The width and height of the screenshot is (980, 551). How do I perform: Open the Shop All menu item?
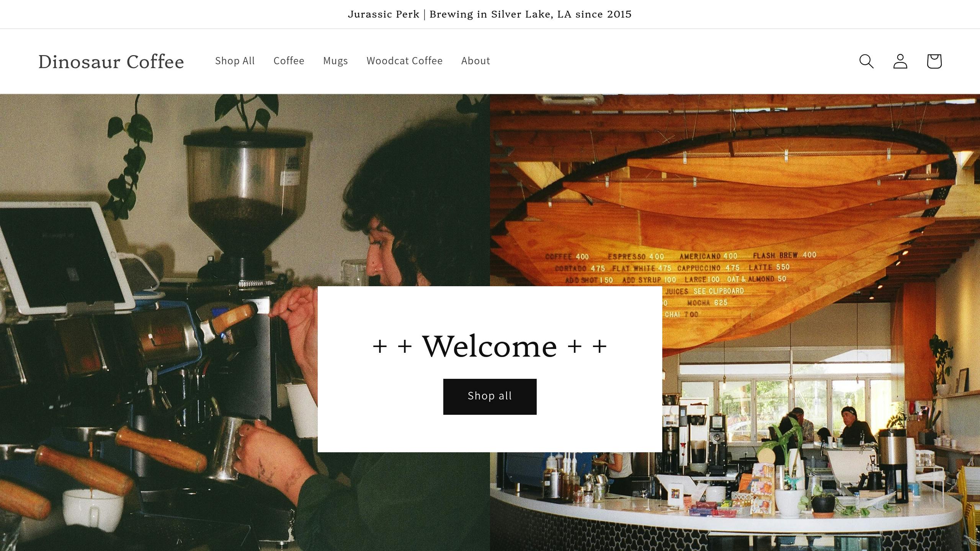pos(235,61)
